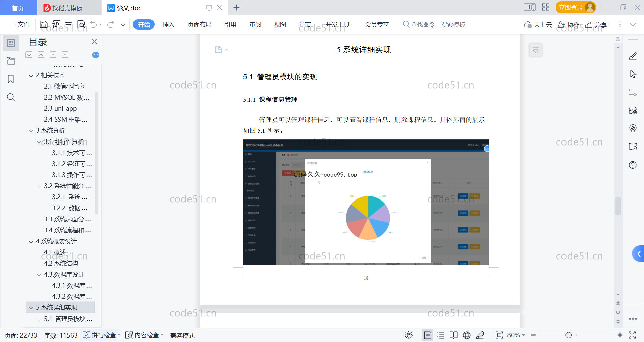Image resolution: width=644 pixels, height=342 pixels.
Task: Toggle page view mode in status bar
Action: (x=427, y=335)
